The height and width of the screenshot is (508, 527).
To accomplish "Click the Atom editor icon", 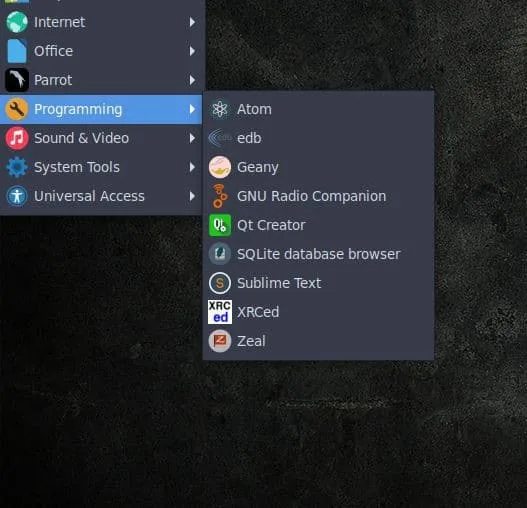I will pyautogui.click(x=220, y=109).
